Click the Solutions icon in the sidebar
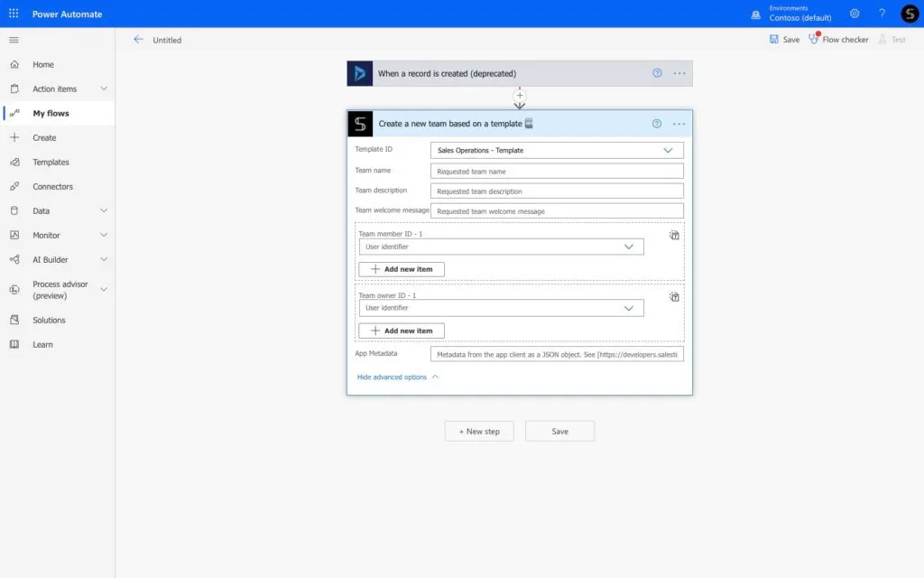This screenshot has width=924, height=578. click(x=14, y=320)
